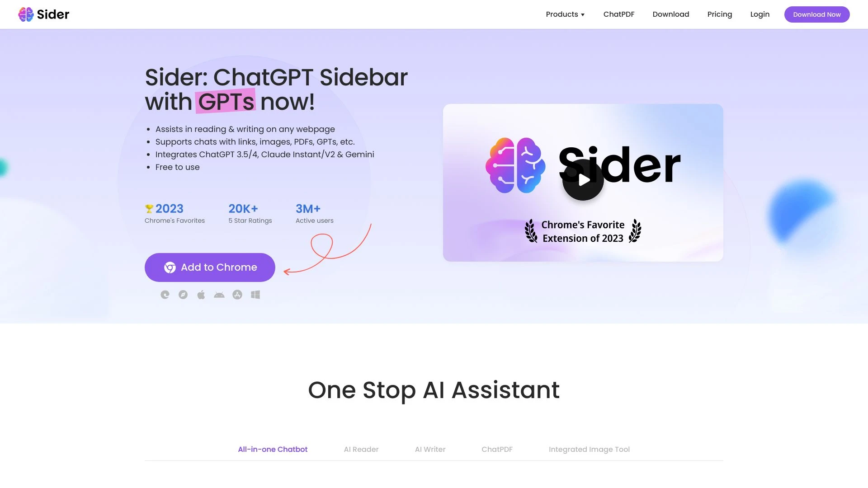Click the Apple/Safari icon below CTA
The width and height of the screenshot is (868, 488).
[202, 294]
